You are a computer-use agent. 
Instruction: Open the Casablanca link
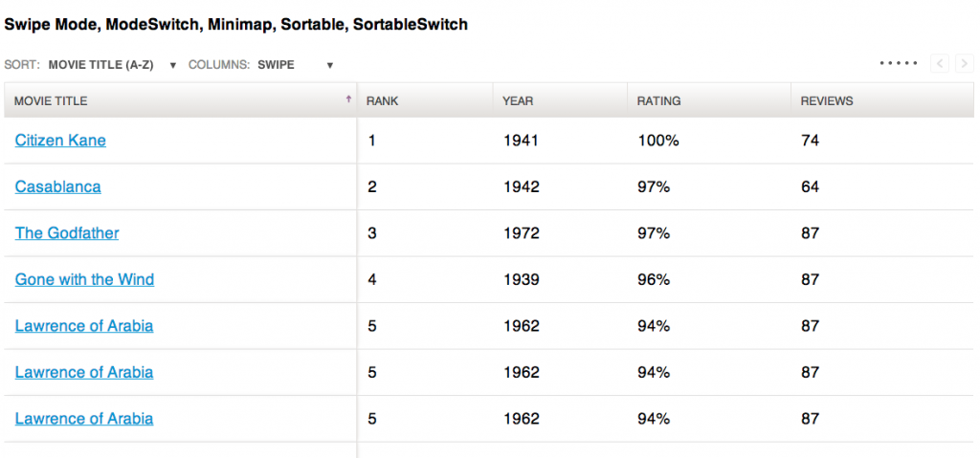57,186
